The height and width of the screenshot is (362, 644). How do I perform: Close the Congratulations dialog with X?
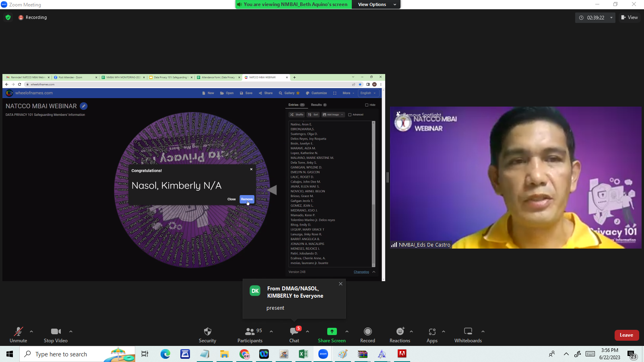pyautogui.click(x=251, y=169)
